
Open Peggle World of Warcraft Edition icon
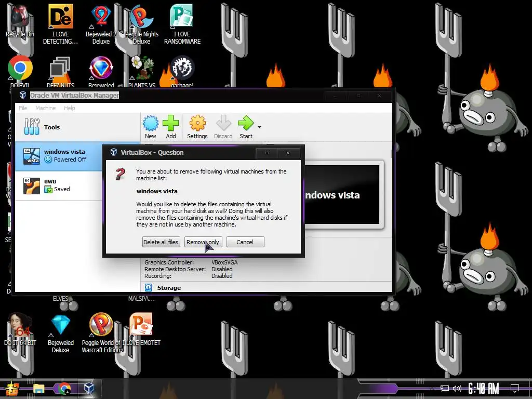[x=101, y=332]
